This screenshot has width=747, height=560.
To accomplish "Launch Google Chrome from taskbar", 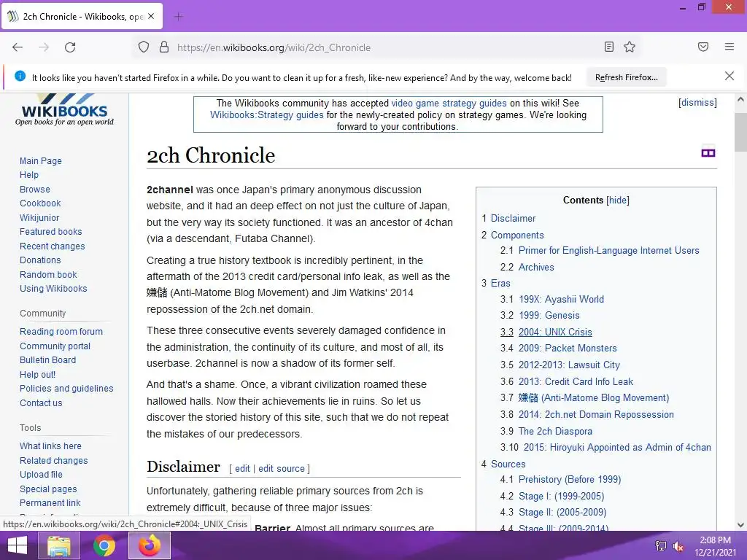I will click(104, 545).
